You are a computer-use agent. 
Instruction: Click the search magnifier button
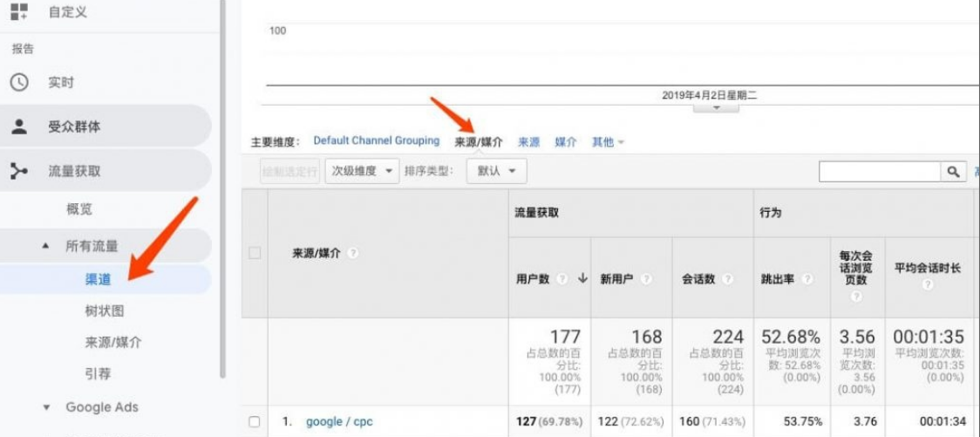point(952,172)
